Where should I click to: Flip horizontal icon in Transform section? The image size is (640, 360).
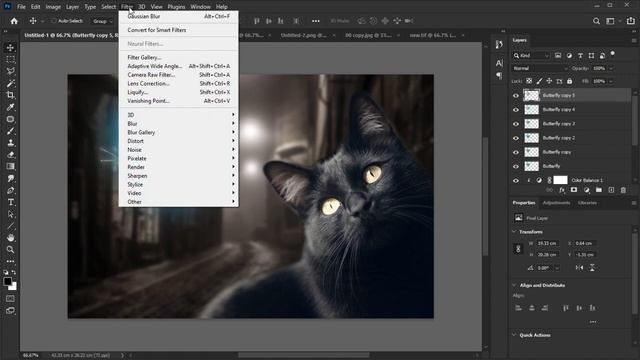point(579,268)
